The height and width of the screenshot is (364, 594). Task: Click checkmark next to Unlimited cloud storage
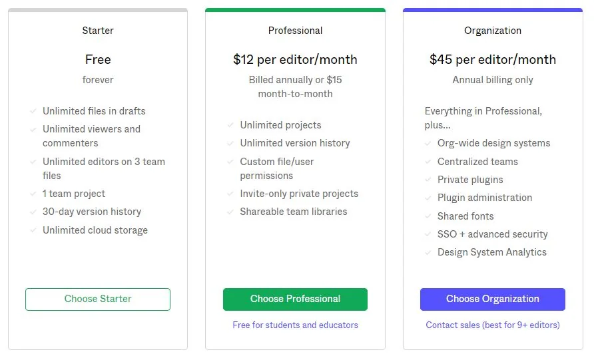point(33,230)
